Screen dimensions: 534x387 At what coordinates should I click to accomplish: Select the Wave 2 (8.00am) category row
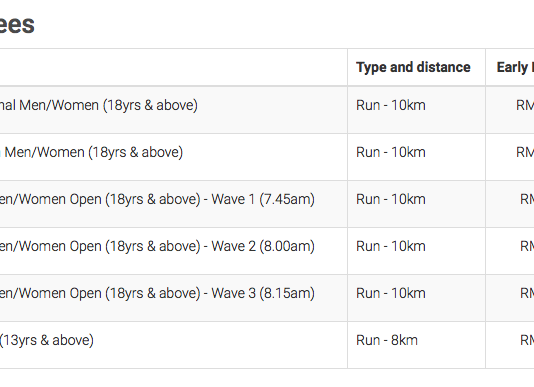click(x=157, y=246)
